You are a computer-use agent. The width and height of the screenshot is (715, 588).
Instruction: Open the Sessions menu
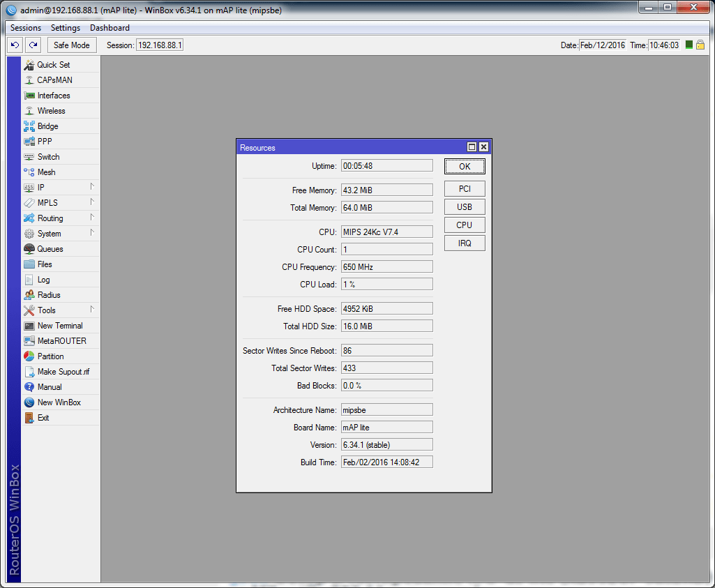tap(26, 28)
